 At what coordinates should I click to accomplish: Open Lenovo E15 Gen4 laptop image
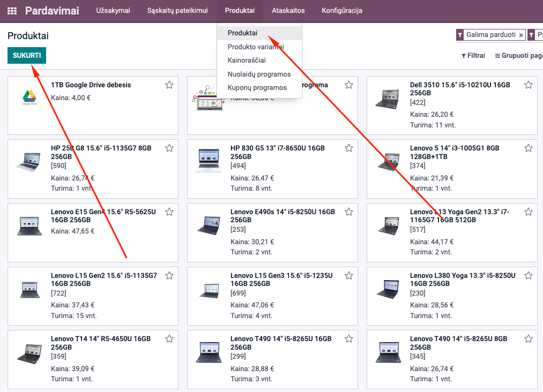click(29, 225)
